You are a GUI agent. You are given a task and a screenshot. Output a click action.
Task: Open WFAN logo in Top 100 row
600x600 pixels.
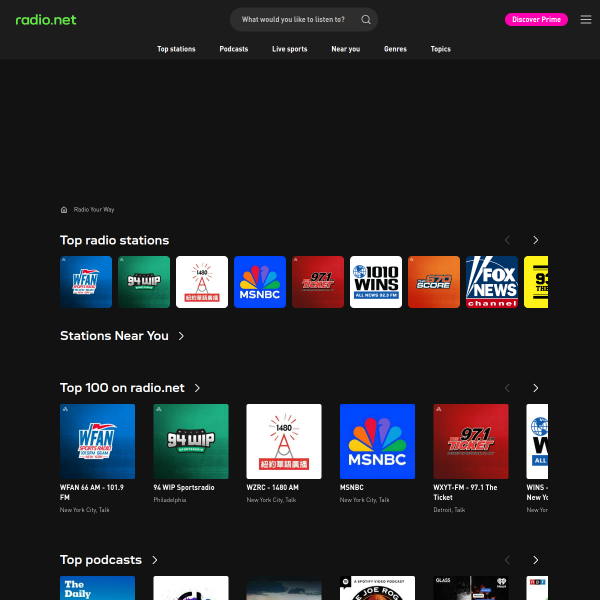(x=98, y=441)
